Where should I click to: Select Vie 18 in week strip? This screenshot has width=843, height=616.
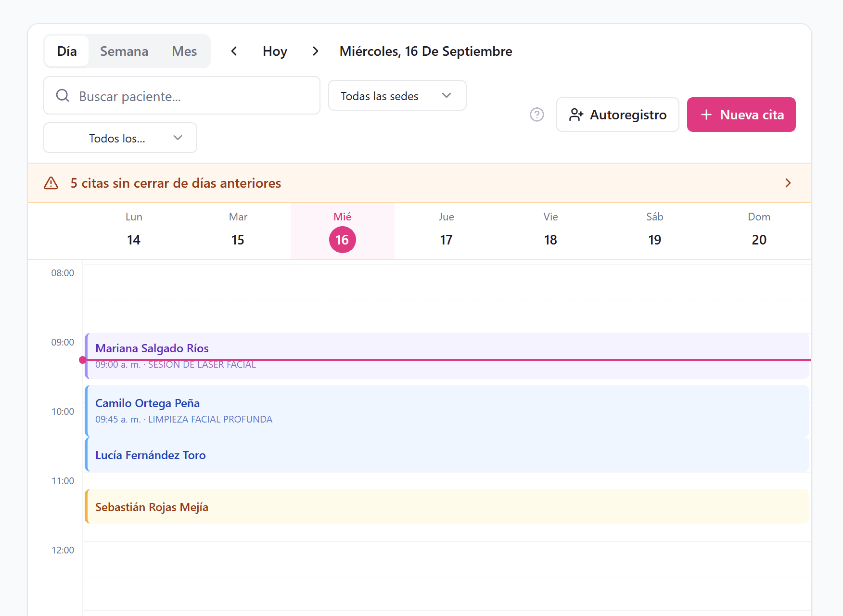[550, 231]
